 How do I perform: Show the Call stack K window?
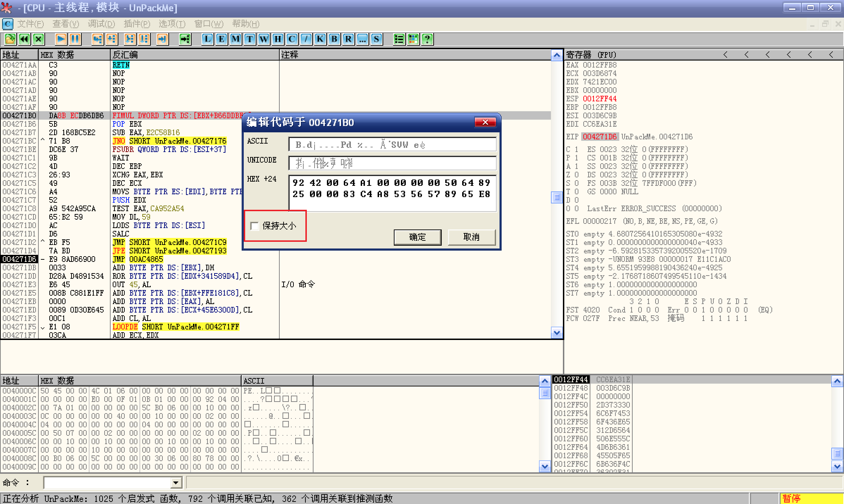[320, 39]
